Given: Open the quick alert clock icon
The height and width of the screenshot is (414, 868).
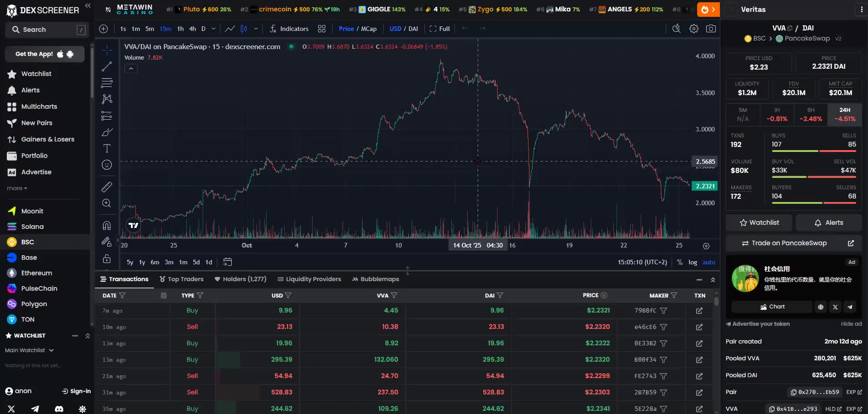Looking at the screenshot, I should tap(676, 29).
